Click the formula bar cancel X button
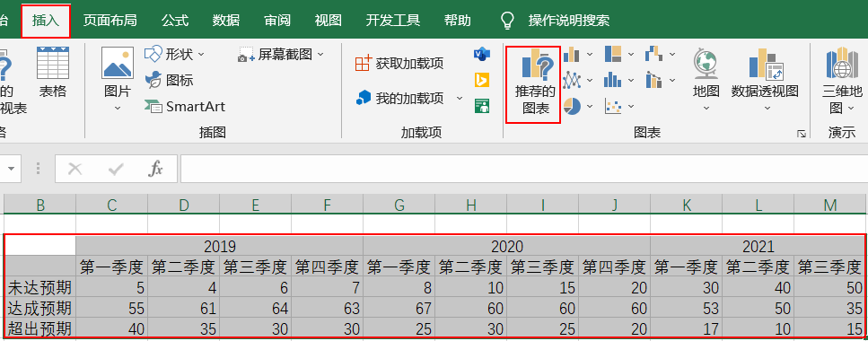Image resolution: width=868 pixels, height=341 pixels. (x=75, y=169)
